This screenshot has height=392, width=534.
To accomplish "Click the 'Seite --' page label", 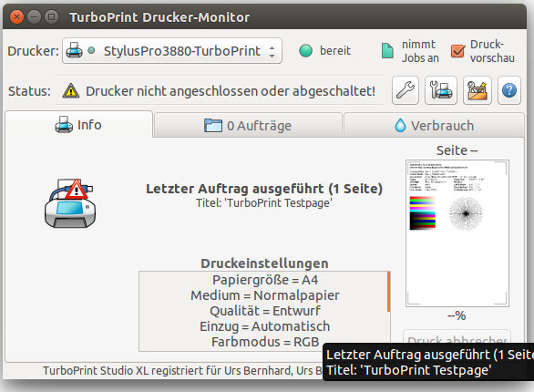I will 457,150.
